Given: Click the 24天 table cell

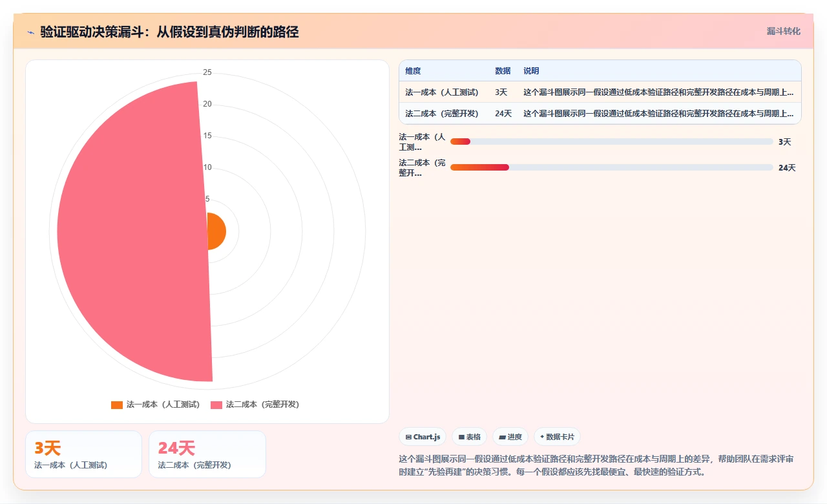Looking at the screenshot, I should tap(503, 114).
